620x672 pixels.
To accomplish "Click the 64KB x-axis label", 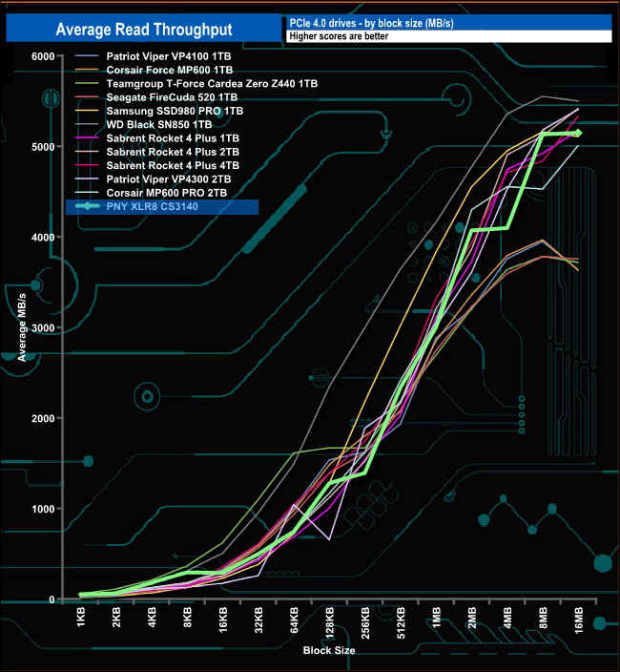I will point(294,619).
